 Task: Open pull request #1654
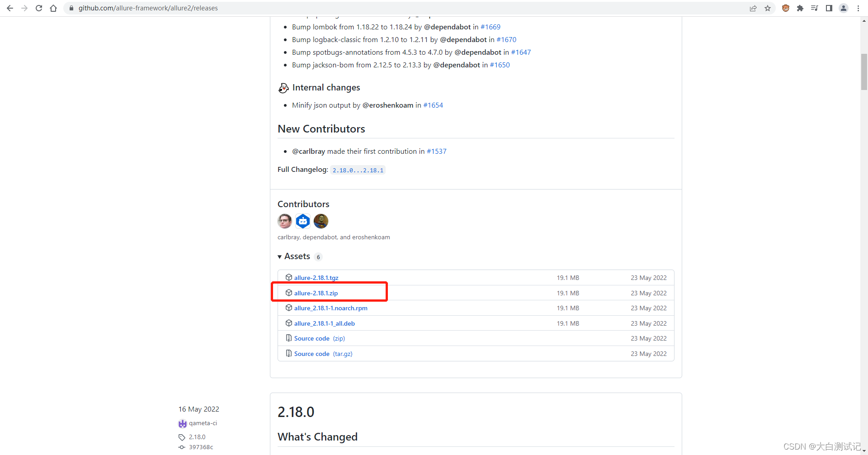tap(433, 105)
